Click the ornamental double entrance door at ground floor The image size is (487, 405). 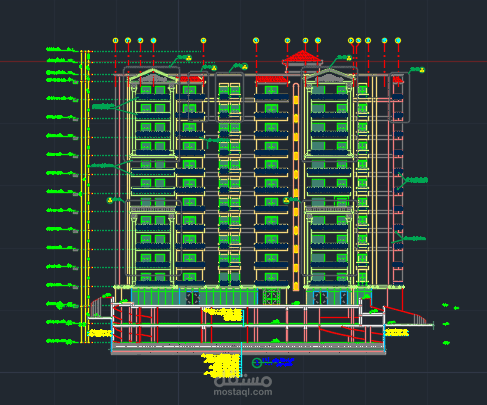tap(272, 297)
